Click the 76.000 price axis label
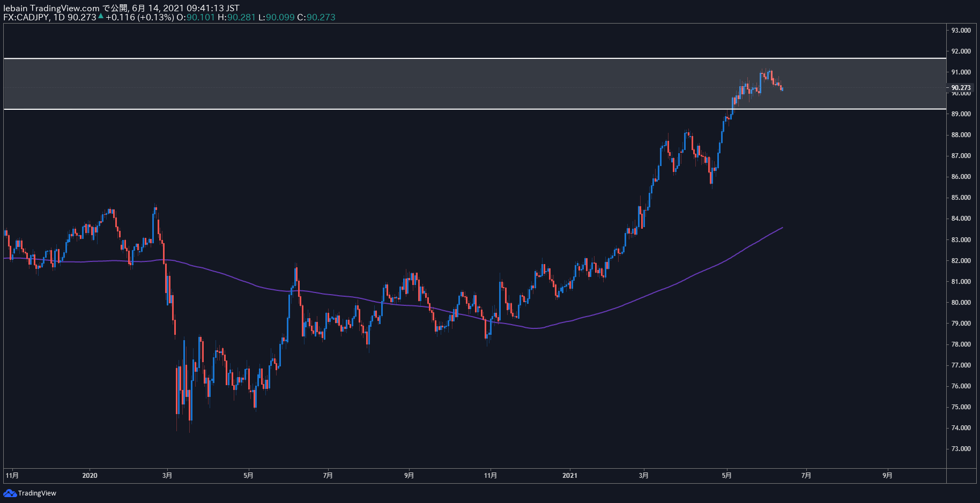Viewport: 980px width, 503px height. point(961,386)
